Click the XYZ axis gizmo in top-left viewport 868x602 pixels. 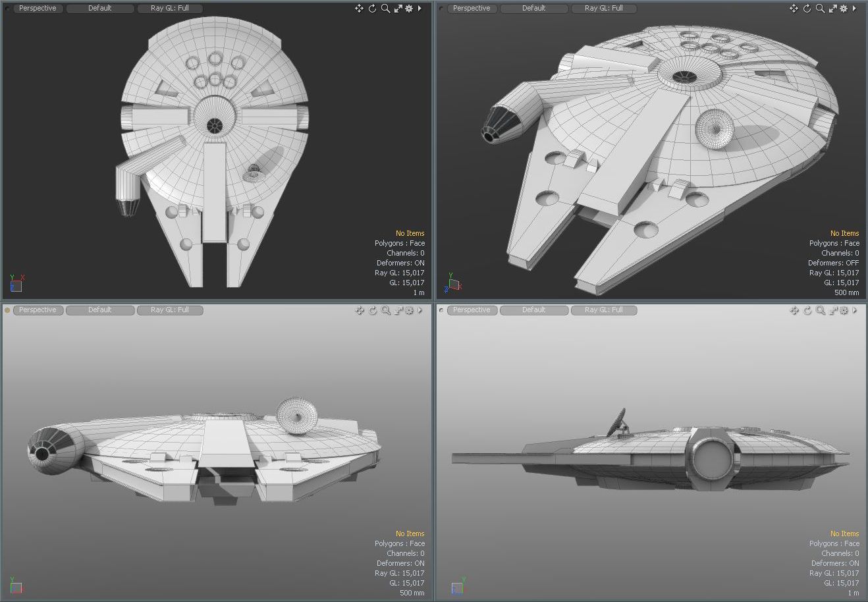click(x=16, y=284)
